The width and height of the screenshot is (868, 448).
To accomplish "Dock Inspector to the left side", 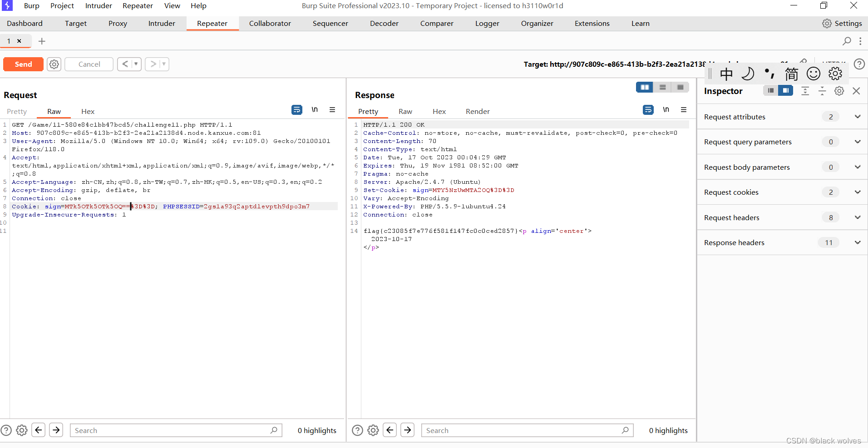I will [770, 91].
